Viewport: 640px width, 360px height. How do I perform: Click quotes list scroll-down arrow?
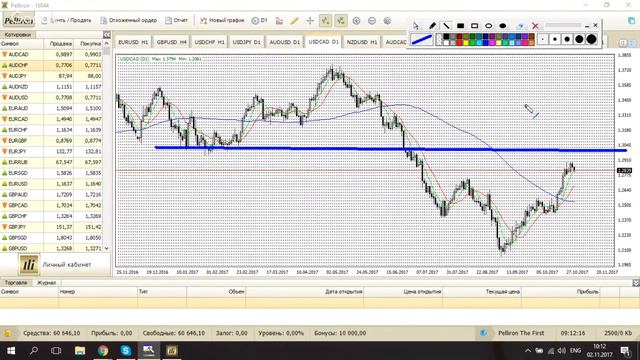107,248
